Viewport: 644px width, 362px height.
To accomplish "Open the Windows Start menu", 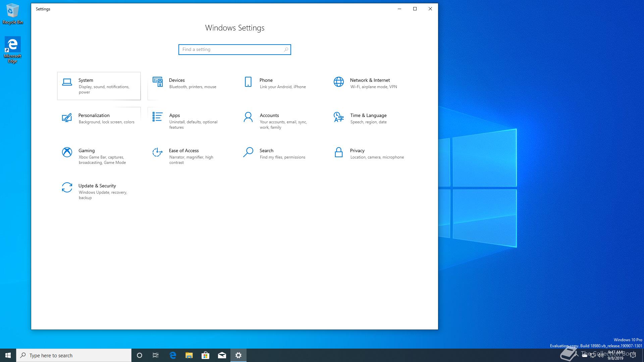I will point(8,355).
